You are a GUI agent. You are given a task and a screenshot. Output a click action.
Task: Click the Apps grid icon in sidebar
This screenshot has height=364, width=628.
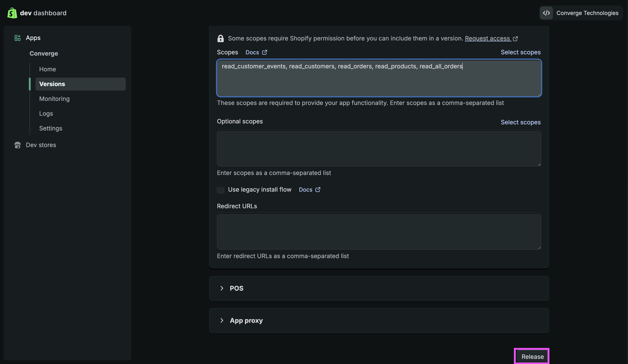pyautogui.click(x=17, y=38)
